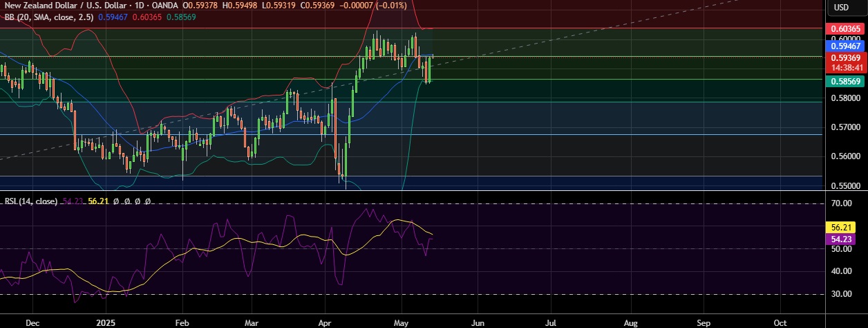The height and width of the screenshot is (328, 868).
Task: Click RSI legend value 54.23
Action: [x=73, y=201]
